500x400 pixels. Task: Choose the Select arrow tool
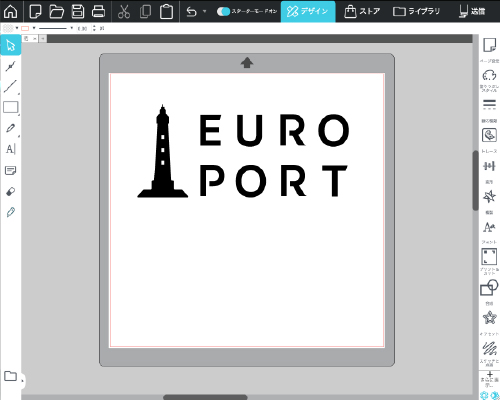[11, 45]
